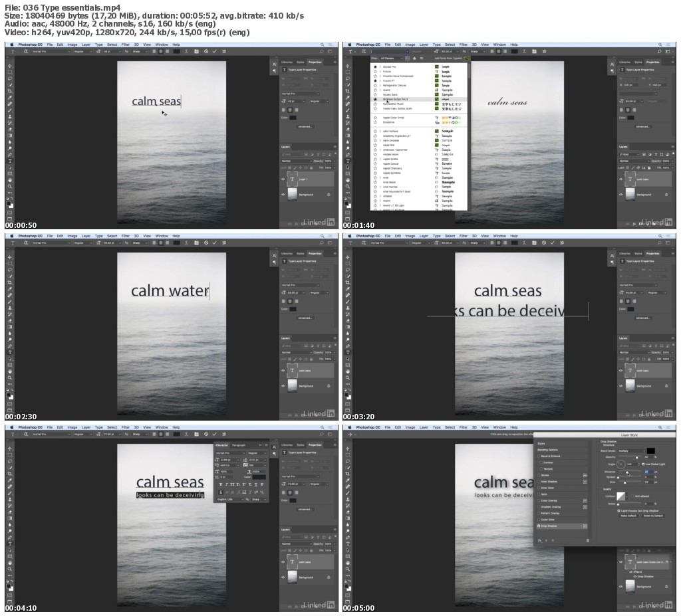
Task: Delete effect using Layer Style trash icon
Action: pyautogui.click(x=588, y=541)
